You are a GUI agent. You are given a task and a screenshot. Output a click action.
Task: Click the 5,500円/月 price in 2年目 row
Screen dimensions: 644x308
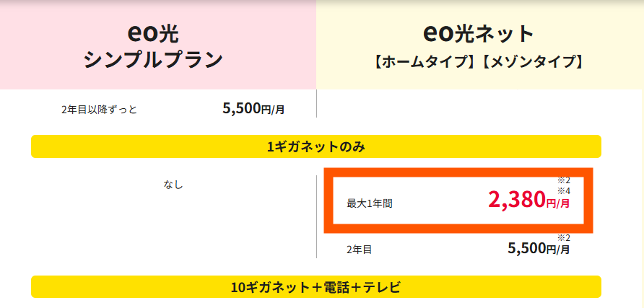click(539, 249)
